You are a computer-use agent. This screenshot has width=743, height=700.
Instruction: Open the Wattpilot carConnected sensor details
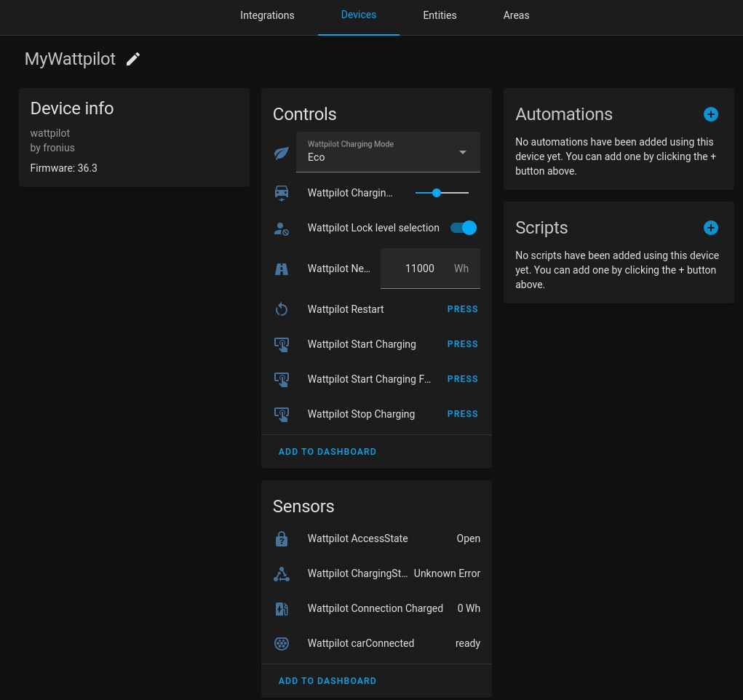(377, 643)
